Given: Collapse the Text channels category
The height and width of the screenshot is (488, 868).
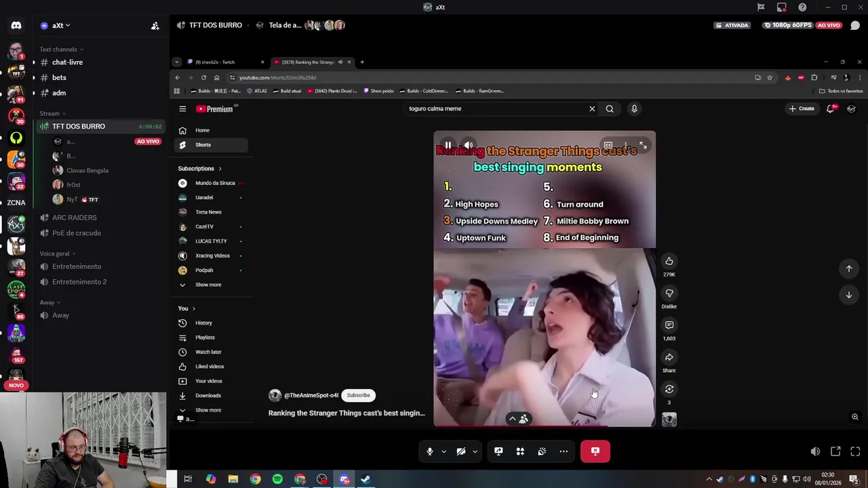Looking at the screenshot, I should coord(61,49).
